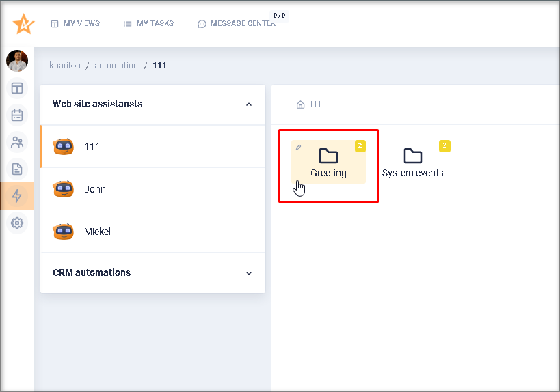Open the settings gear sidebar icon
This screenshot has height=392, width=560.
[17, 223]
